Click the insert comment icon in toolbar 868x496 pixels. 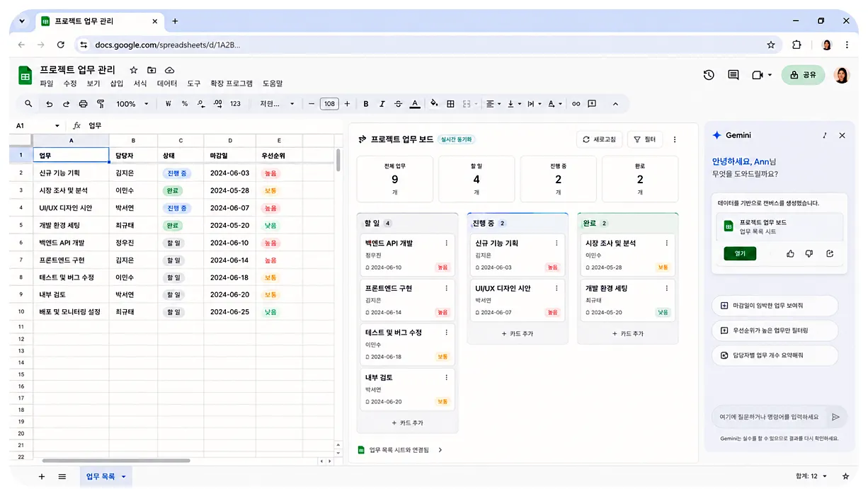tap(592, 104)
